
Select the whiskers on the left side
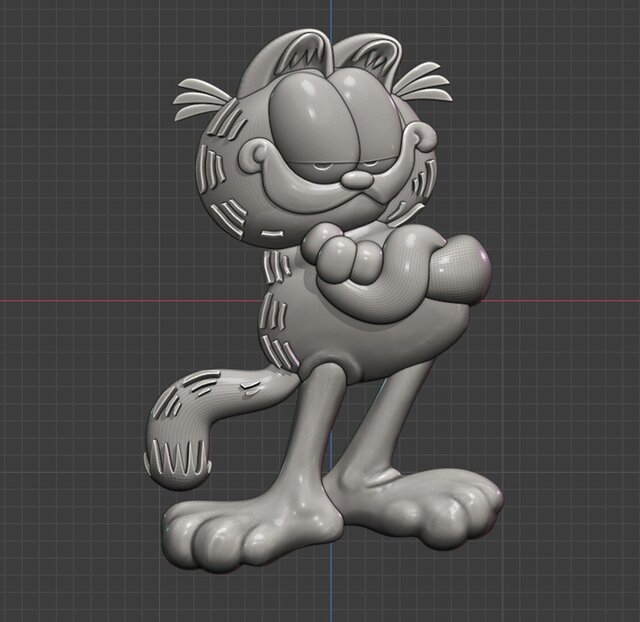tap(205, 90)
